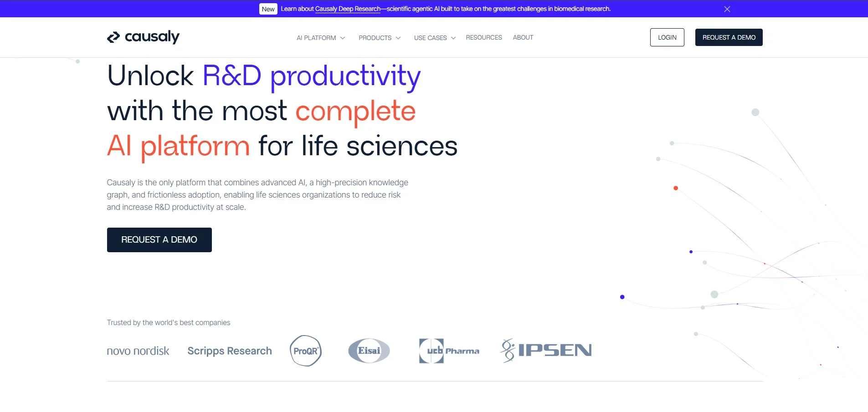The width and height of the screenshot is (868, 412).
Task: Click the Eisai oval logo
Action: (369, 351)
